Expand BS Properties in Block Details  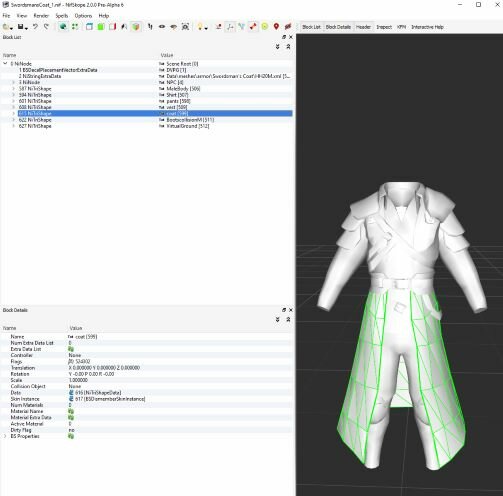pyautogui.click(x=5, y=436)
